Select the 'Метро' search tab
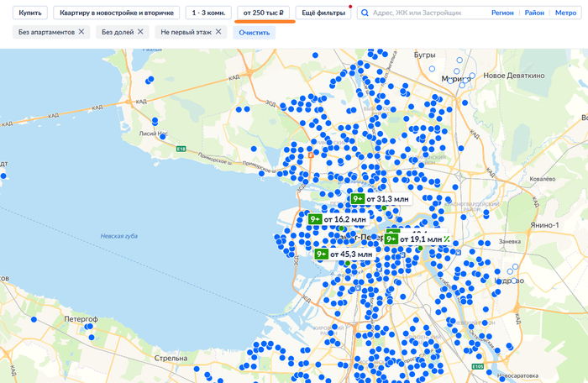 pos(565,13)
